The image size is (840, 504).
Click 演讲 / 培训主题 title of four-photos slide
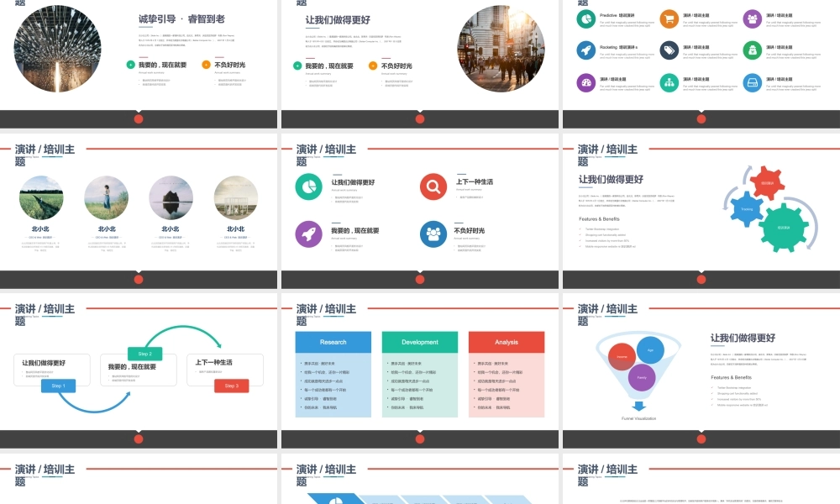point(45,155)
